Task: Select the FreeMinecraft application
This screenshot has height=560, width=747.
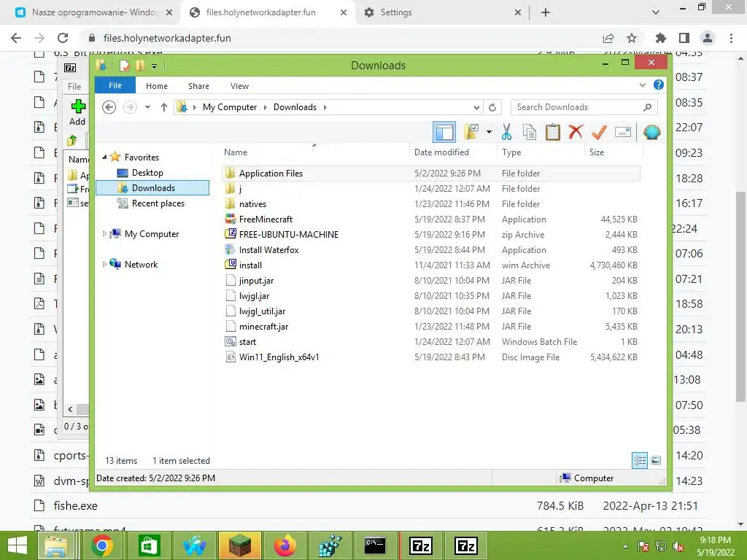Action: click(431, 219)
